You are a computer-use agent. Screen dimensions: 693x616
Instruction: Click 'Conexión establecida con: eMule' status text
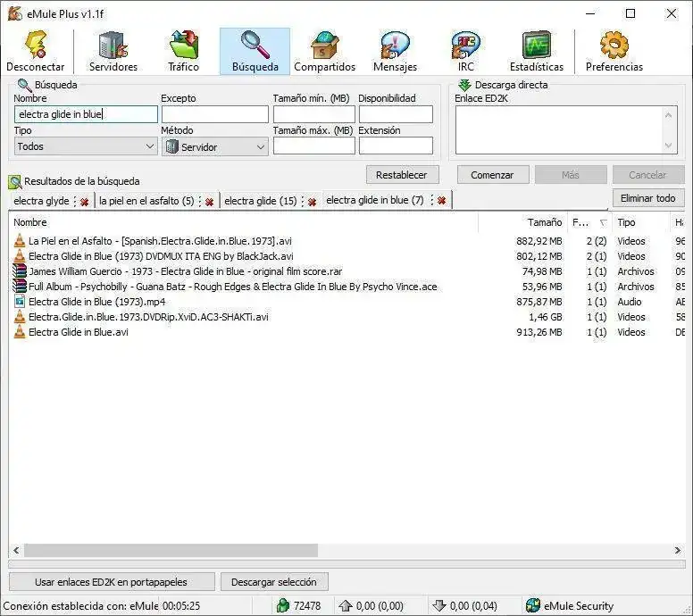[80, 606]
